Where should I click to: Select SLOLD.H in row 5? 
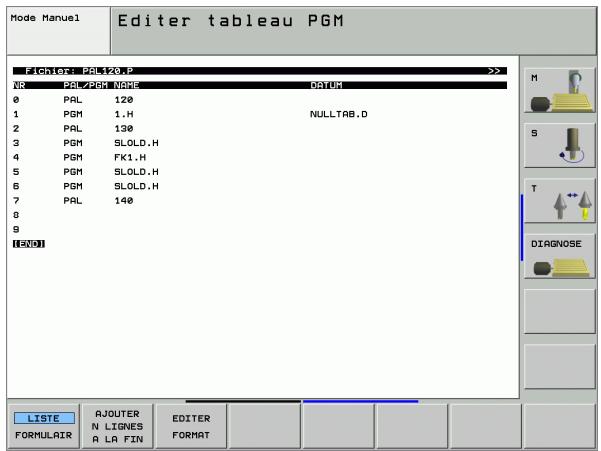tap(136, 172)
